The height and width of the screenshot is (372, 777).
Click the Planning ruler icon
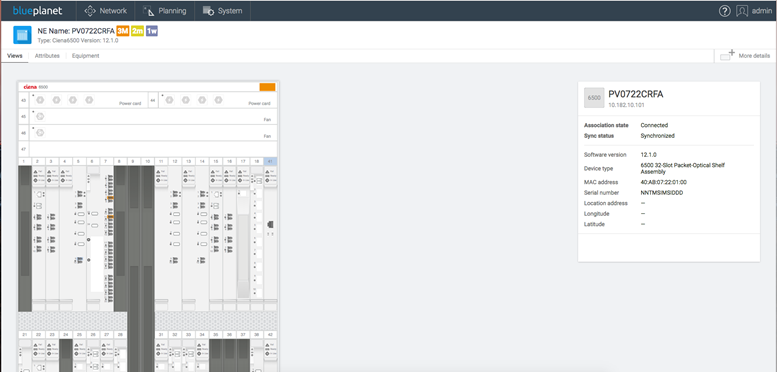pyautogui.click(x=148, y=10)
